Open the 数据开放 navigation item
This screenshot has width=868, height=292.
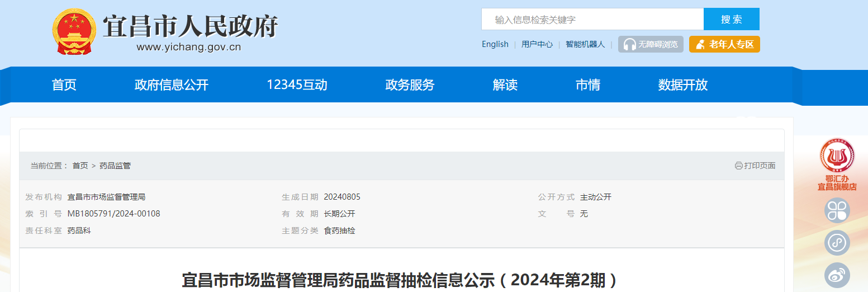click(682, 85)
